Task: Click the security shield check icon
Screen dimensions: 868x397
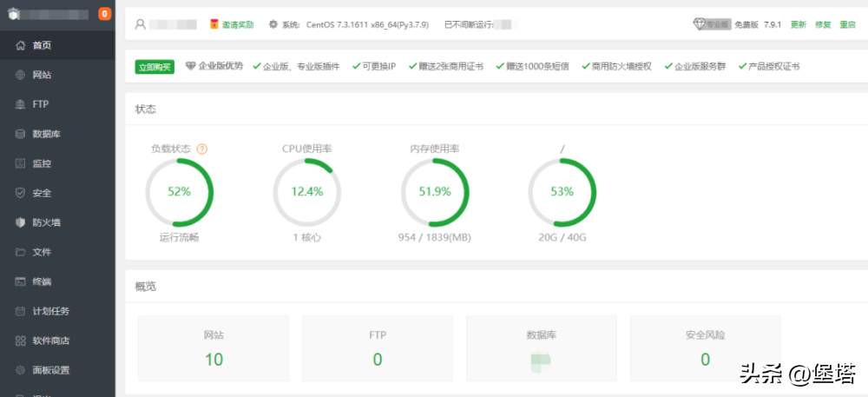Action: (x=21, y=193)
